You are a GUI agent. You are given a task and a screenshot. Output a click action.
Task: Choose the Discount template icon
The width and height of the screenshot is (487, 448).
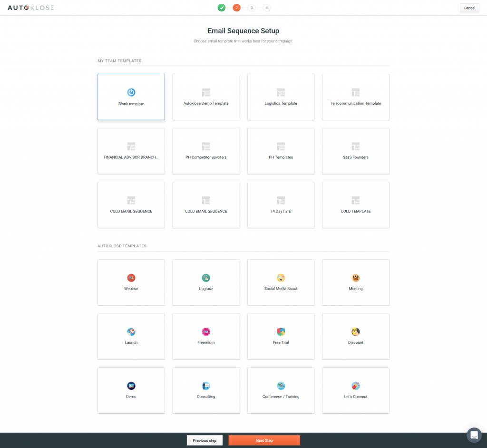click(x=356, y=332)
